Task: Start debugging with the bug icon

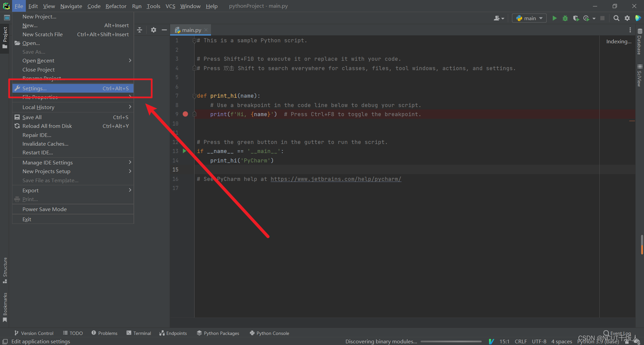Action: (565, 18)
